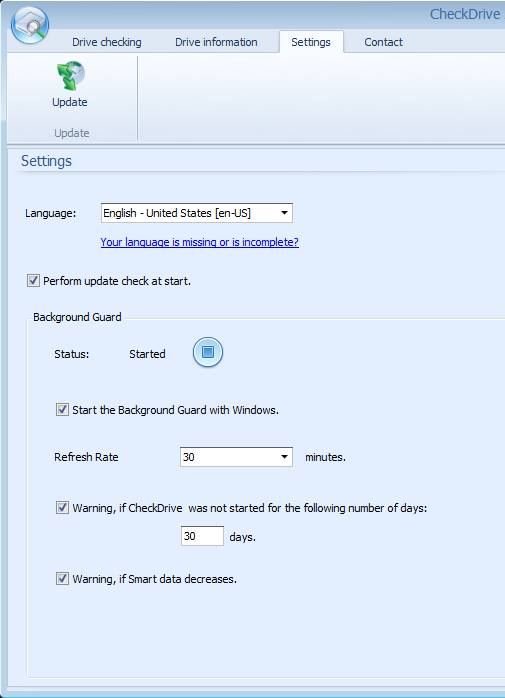Click the Refresh Rate value 30 field
Image resolution: width=505 pixels, height=698 pixels.
point(236,457)
